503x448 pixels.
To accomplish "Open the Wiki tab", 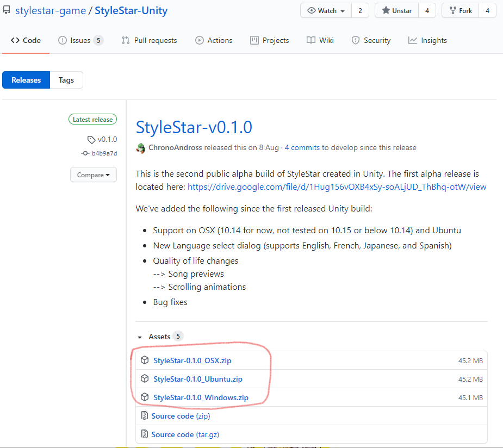I will [320, 40].
